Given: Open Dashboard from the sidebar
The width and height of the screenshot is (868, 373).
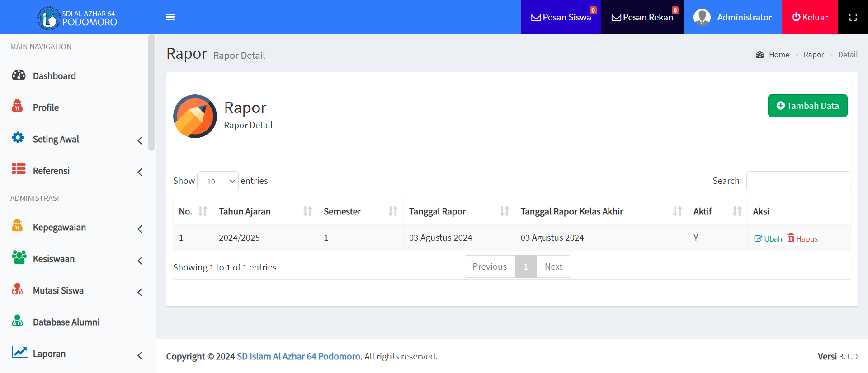Looking at the screenshot, I should click(x=54, y=76).
